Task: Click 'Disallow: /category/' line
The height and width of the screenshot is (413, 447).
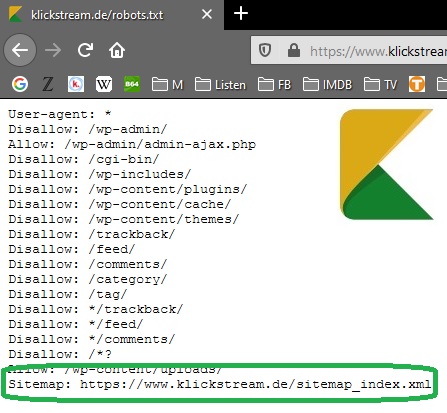Action: point(88,279)
